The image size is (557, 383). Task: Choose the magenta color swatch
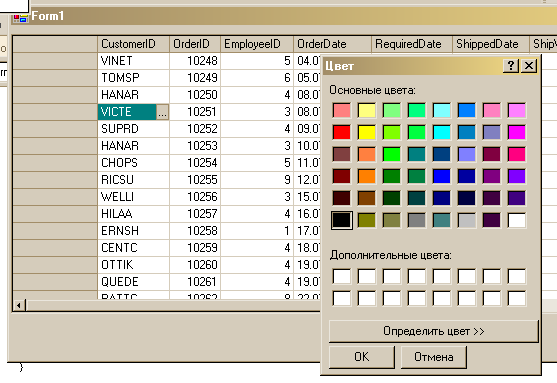[517, 133]
